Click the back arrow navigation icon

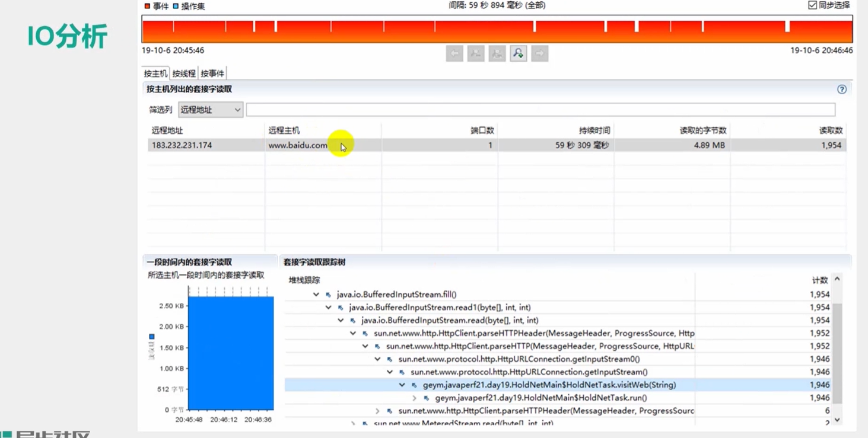click(x=454, y=53)
